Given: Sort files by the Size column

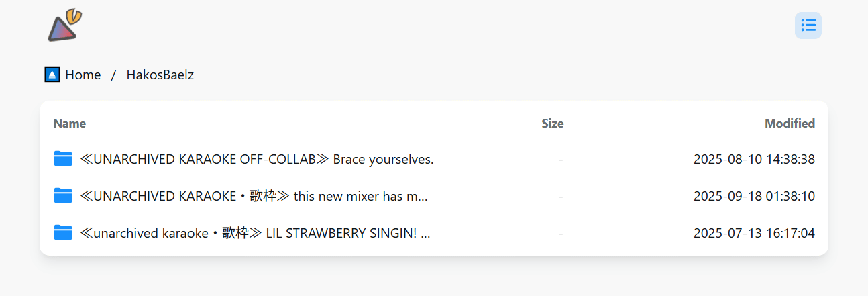Looking at the screenshot, I should (x=552, y=124).
